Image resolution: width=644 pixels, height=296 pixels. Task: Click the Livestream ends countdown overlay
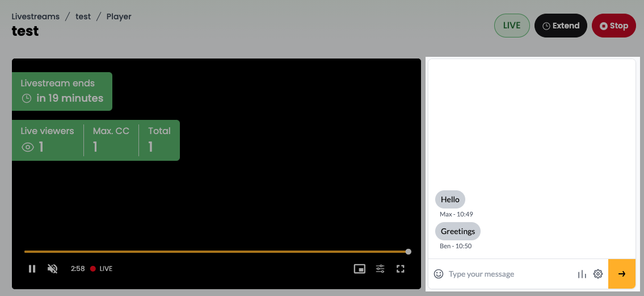pyautogui.click(x=62, y=91)
